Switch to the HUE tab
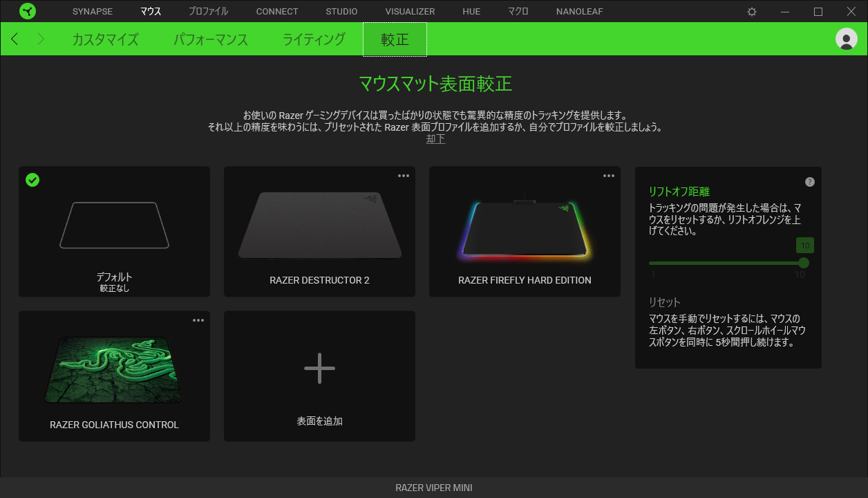This screenshot has width=868, height=498. click(471, 12)
